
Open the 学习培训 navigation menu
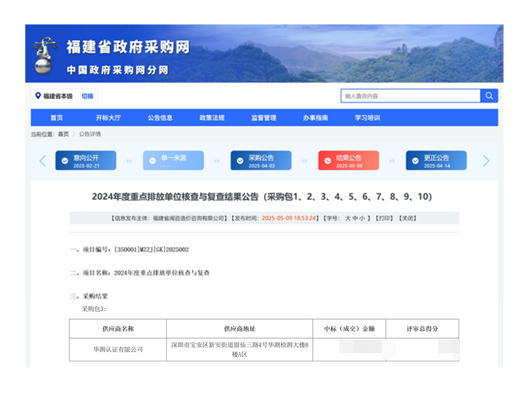pyautogui.click(x=368, y=118)
